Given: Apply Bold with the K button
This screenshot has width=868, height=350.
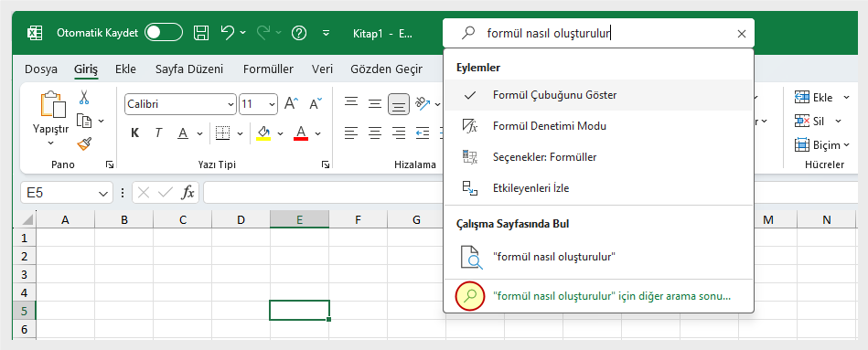Looking at the screenshot, I should pyautogui.click(x=134, y=133).
